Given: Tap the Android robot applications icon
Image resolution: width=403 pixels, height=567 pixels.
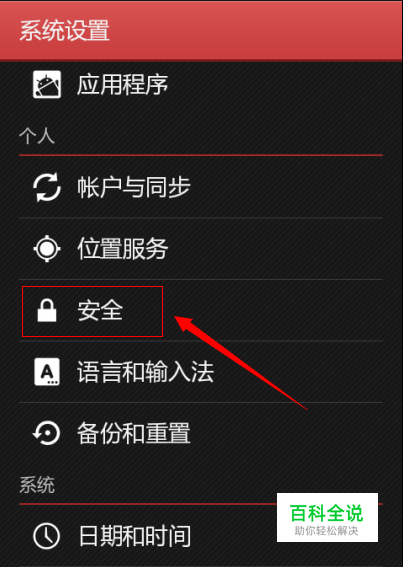Looking at the screenshot, I should point(47,84).
